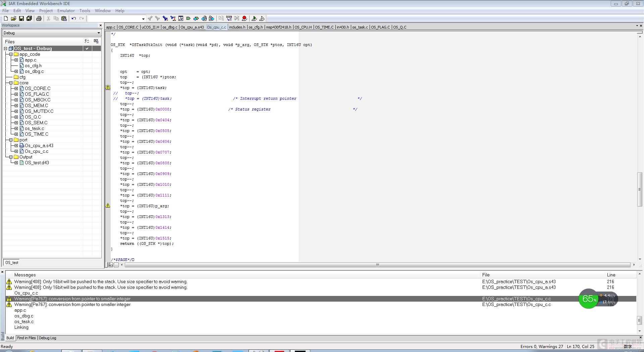This screenshot has width=644, height=352.
Task: Expand the Os_cpu_a.s43 tree node
Action: [x=16, y=146]
